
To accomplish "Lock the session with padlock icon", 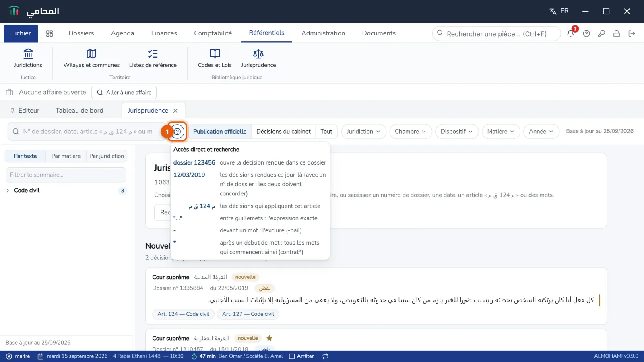I will click(616, 33).
